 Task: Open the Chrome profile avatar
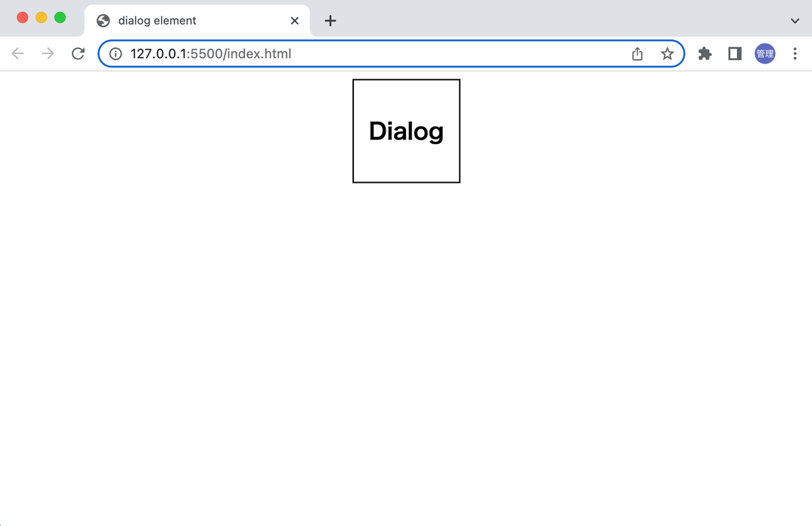[x=765, y=53]
